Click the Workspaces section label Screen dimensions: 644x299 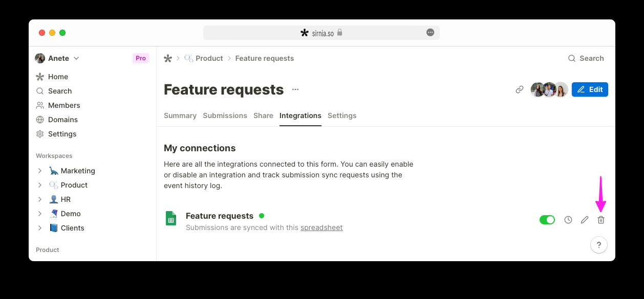[x=54, y=156]
